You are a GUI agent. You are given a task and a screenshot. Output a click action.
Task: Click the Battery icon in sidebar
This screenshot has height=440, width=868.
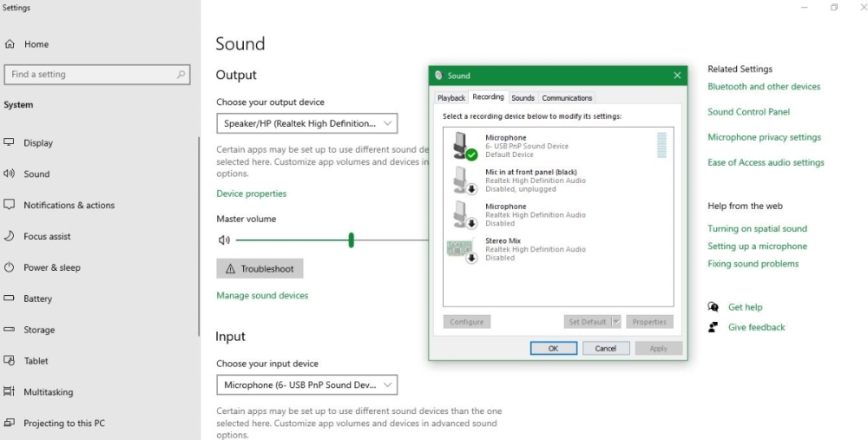click(10, 299)
